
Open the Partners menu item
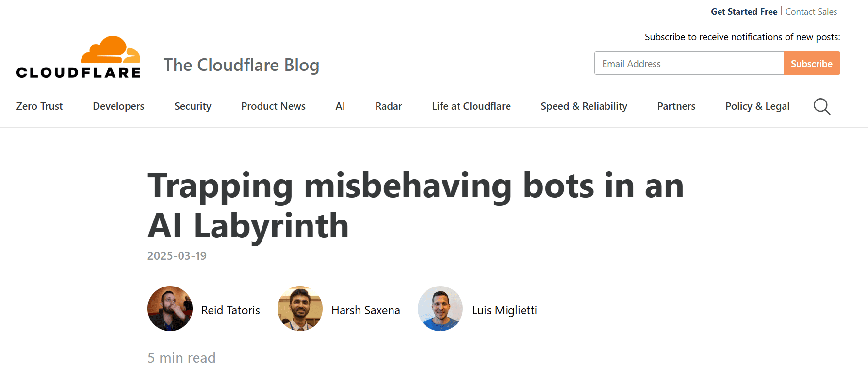point(676,106)
